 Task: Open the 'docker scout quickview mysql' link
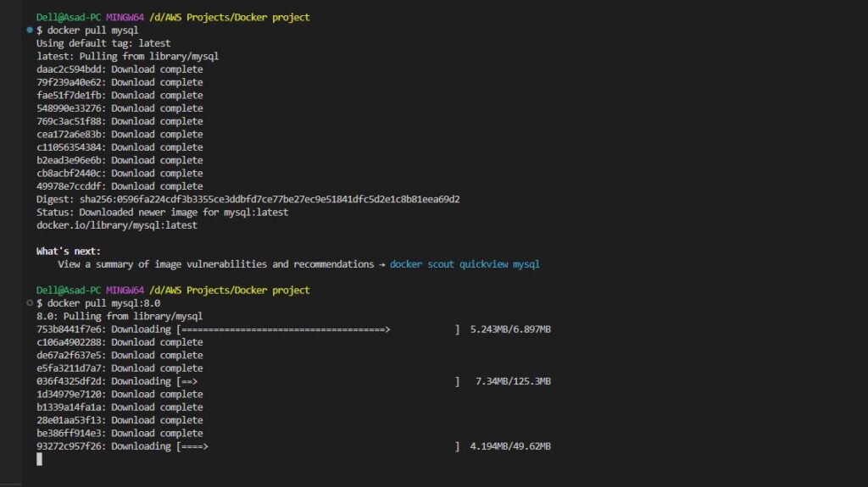465,264
